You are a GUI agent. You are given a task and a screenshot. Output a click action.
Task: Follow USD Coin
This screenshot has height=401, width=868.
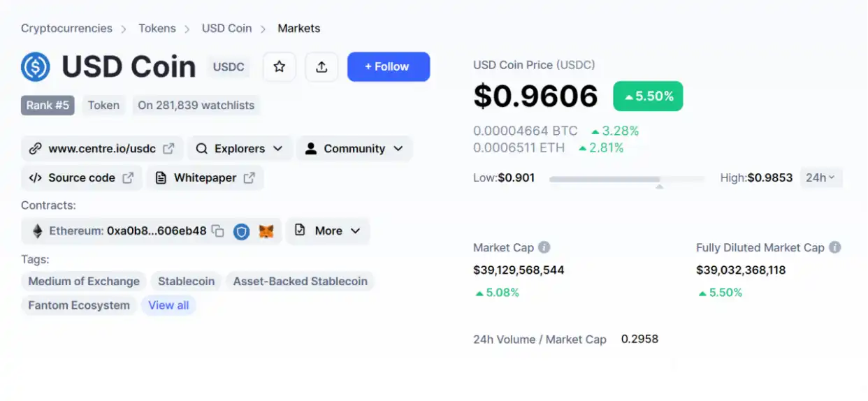click(x=389, y=67)
